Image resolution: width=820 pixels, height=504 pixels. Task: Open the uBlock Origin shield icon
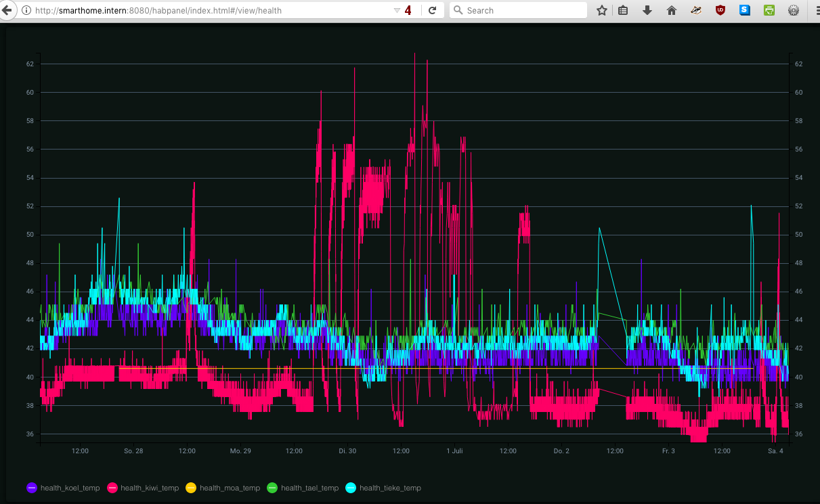pyautogui.click(x=720, y=10)
